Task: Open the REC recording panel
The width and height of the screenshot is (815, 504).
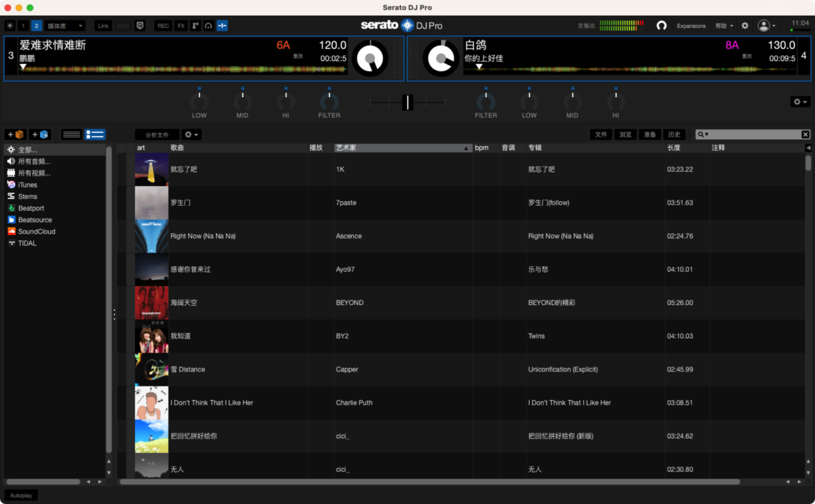Action: click(x=163, y=26)
